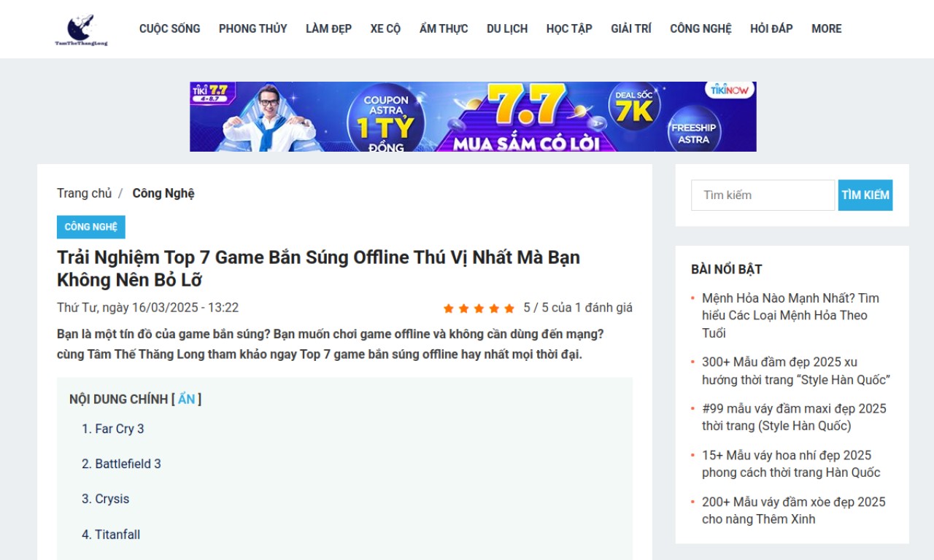
Task: Expand the MORE menu
Action: point(827,29)
